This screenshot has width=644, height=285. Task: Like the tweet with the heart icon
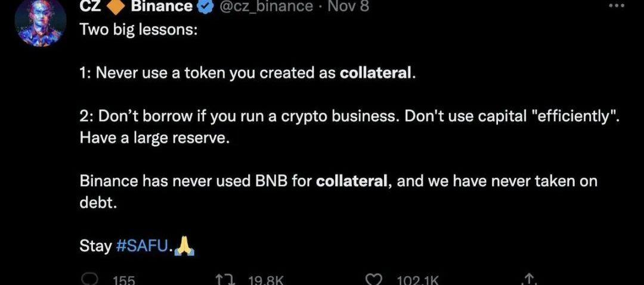[373, 279]
